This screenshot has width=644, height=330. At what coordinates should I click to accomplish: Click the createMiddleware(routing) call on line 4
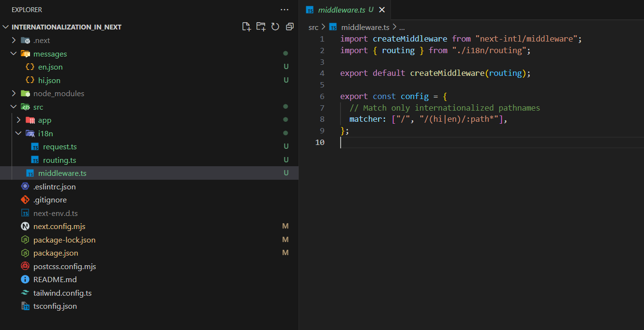[468, 73]
